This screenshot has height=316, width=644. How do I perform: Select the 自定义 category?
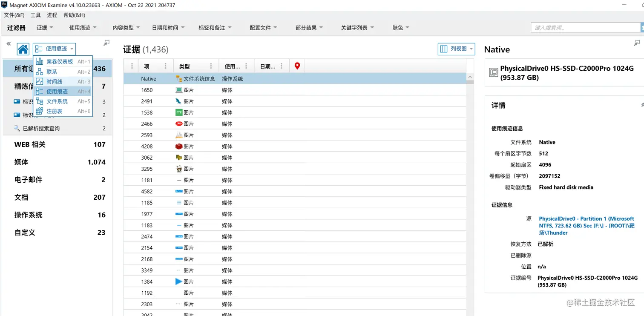(x=57, y=233)
